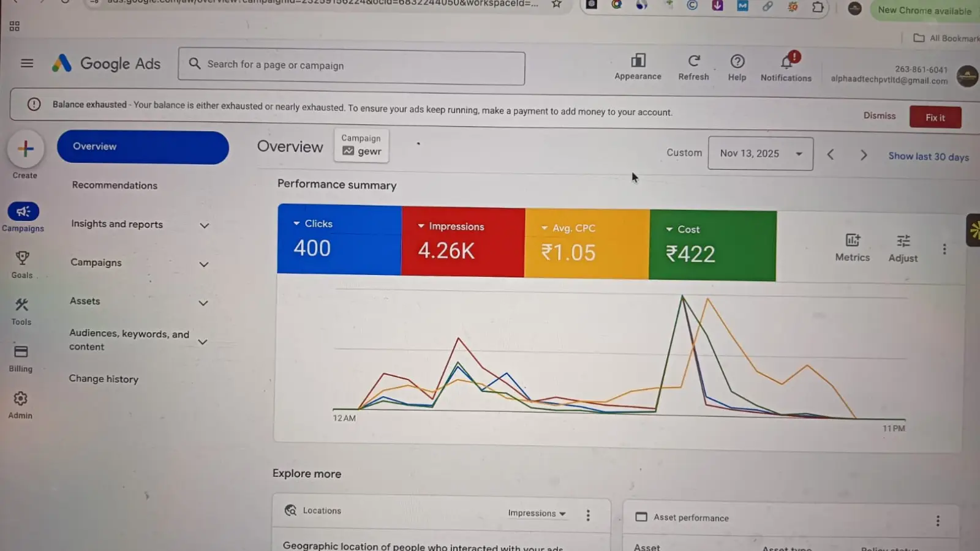980x551 pixels.
Task: Open Goals from the trophy icon
Action: [x=22, y=258]
